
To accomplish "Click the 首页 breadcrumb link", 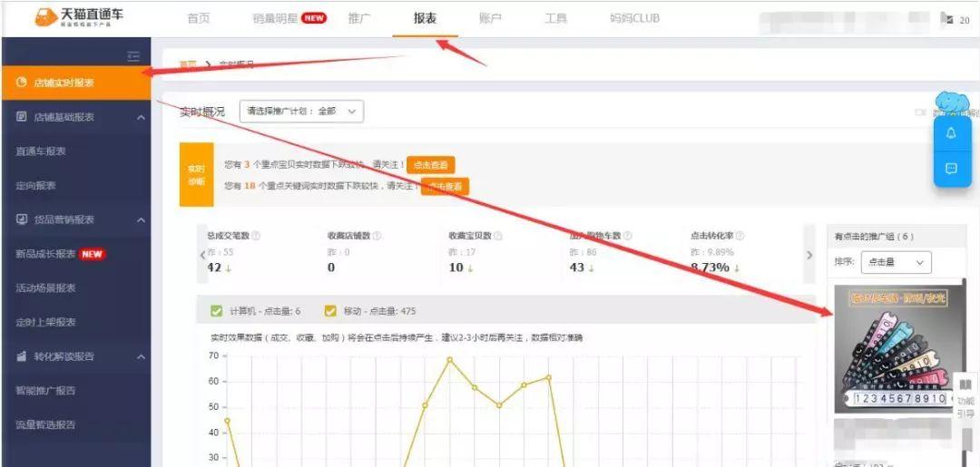I will pyautogui.click(x=188, y=64).
